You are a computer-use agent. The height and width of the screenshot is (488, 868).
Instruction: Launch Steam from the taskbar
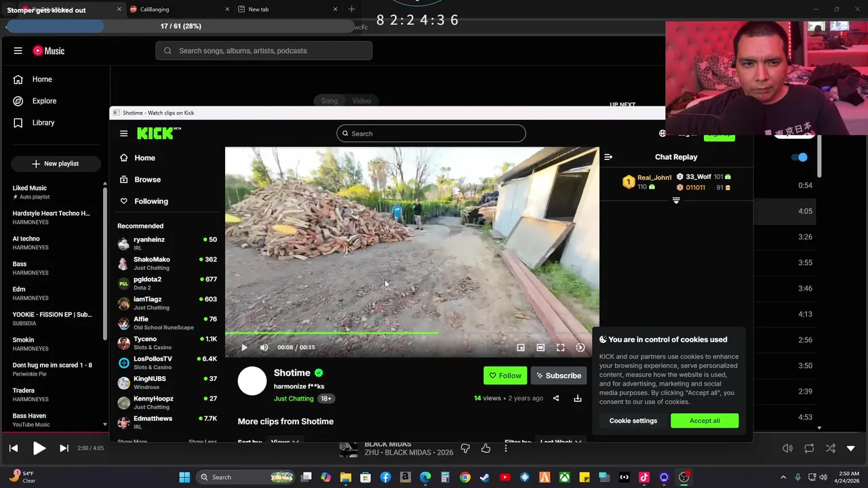coord(485,477)
